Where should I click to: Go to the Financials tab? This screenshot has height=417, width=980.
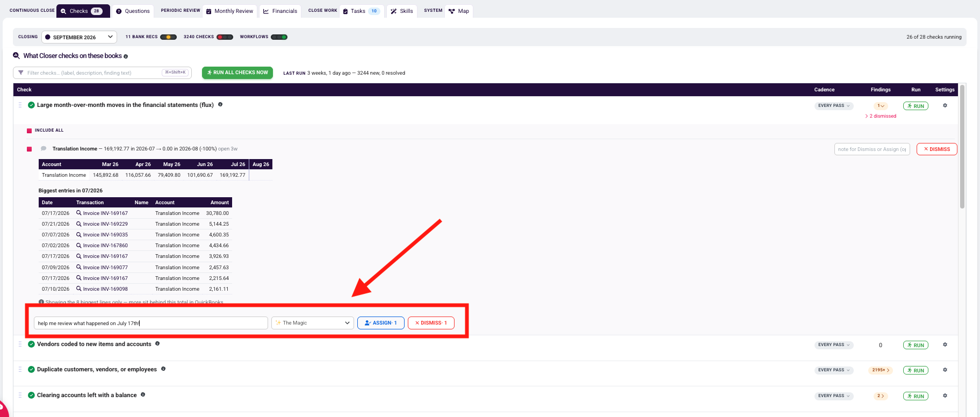280,11
